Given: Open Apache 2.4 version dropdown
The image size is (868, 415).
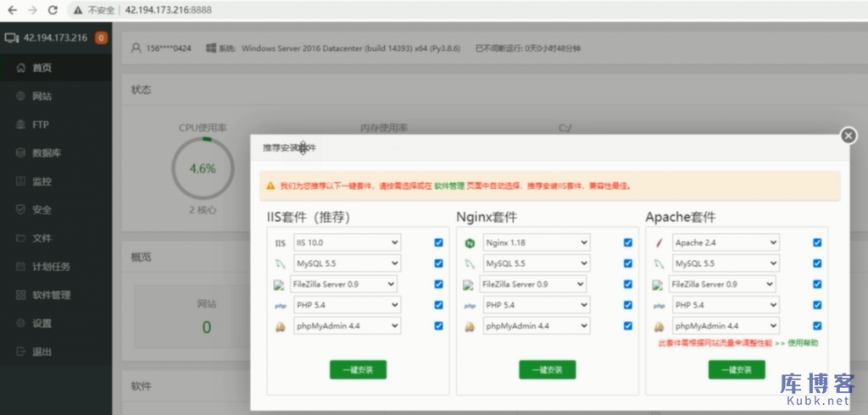Looking at the screenshot, I should click(726, 242).
